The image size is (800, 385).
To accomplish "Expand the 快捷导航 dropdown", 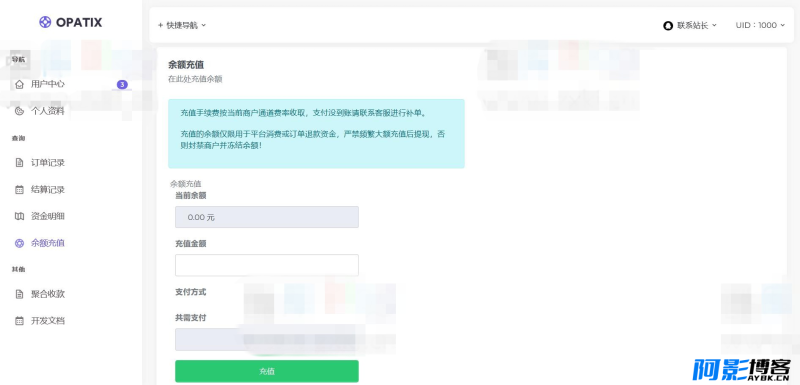I will click(182, 25).
